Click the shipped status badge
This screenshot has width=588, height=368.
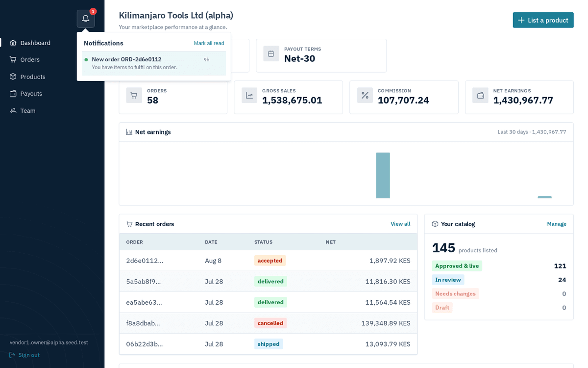[269, 344]
